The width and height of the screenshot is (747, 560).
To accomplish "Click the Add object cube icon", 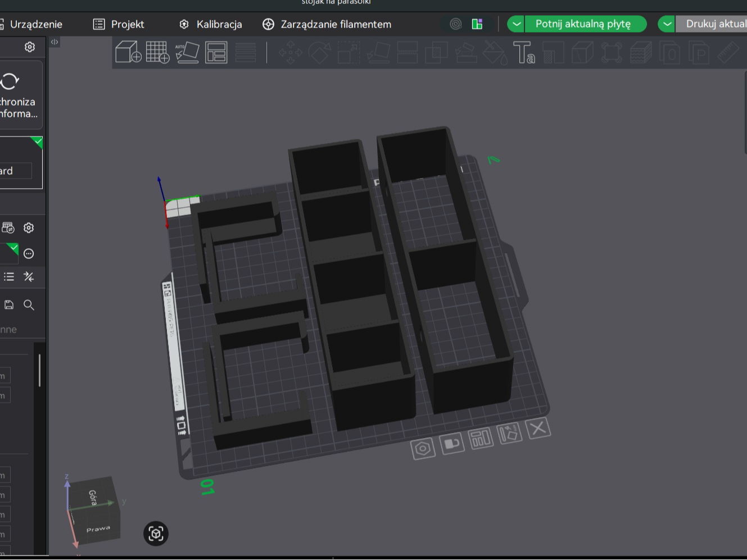I will pyautogui.click(x=128, y=52).
